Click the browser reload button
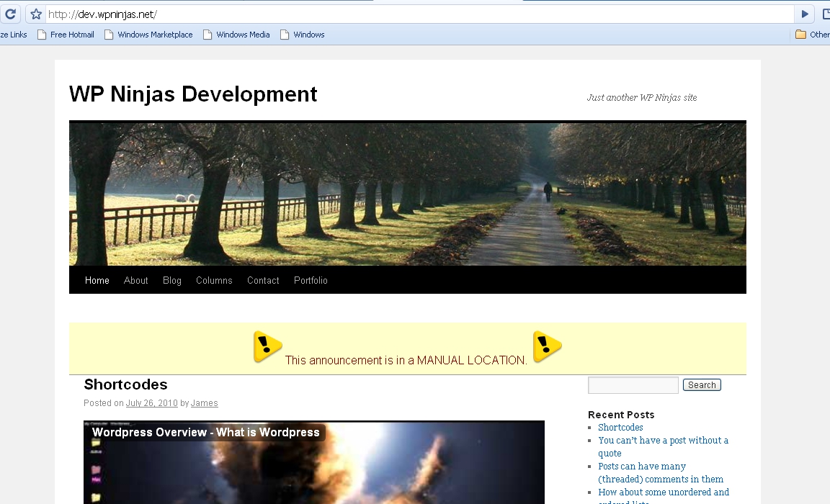This screenshot has height=504, width=830. pos(10,14)
